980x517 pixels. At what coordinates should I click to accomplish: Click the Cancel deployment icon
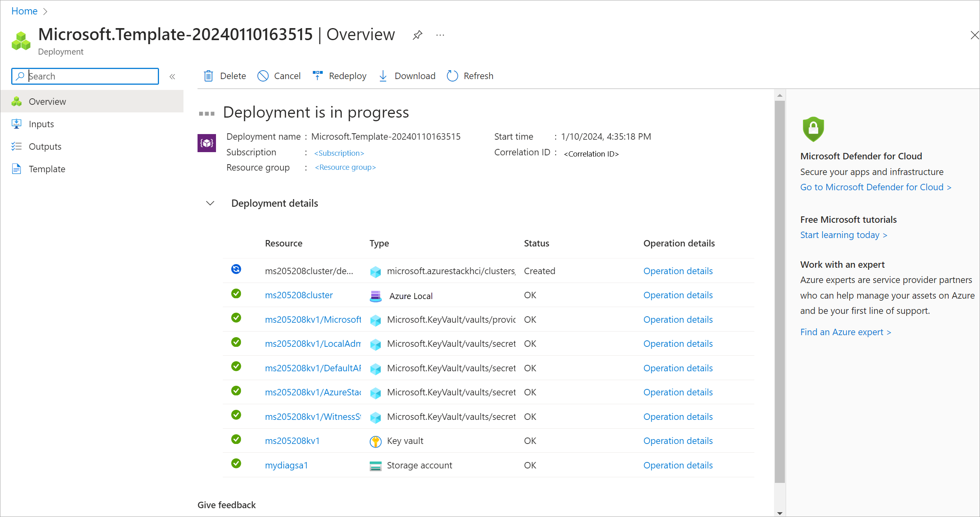tap(263, 76)
